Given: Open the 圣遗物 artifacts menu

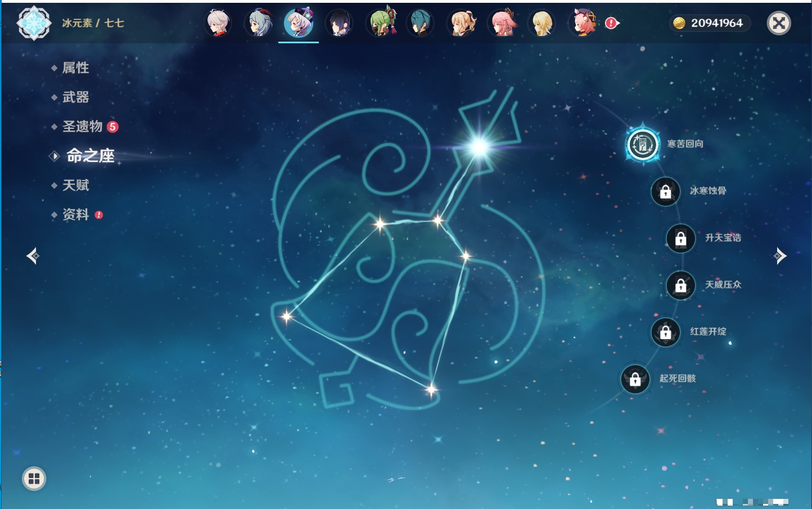Looking at the screenshot, I should tap(82, 127).
